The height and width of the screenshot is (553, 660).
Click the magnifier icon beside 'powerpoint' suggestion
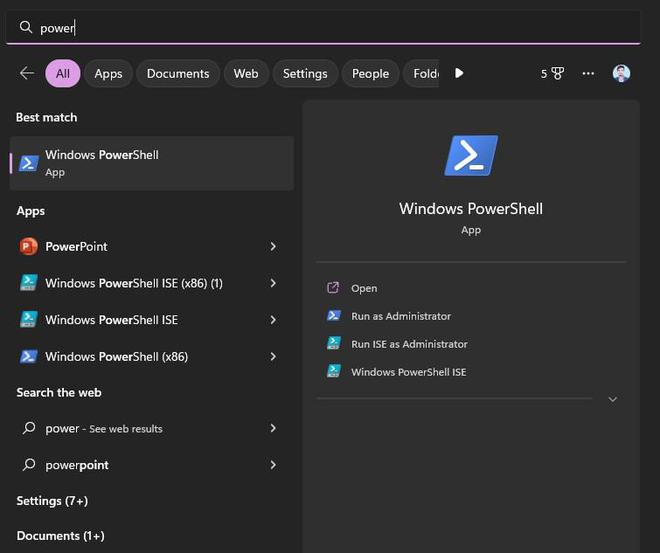click(x=29, y=465)
